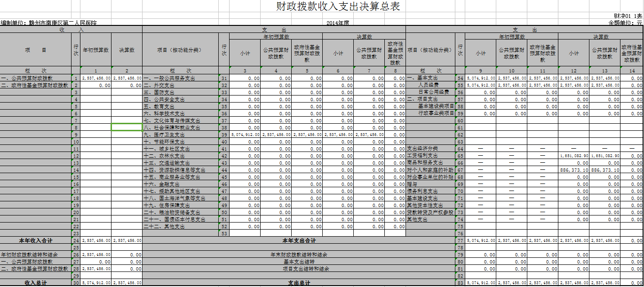Select the 九、医疗卫生支出 row label
The height and width of the screenshot is (287, 644).
181,135
